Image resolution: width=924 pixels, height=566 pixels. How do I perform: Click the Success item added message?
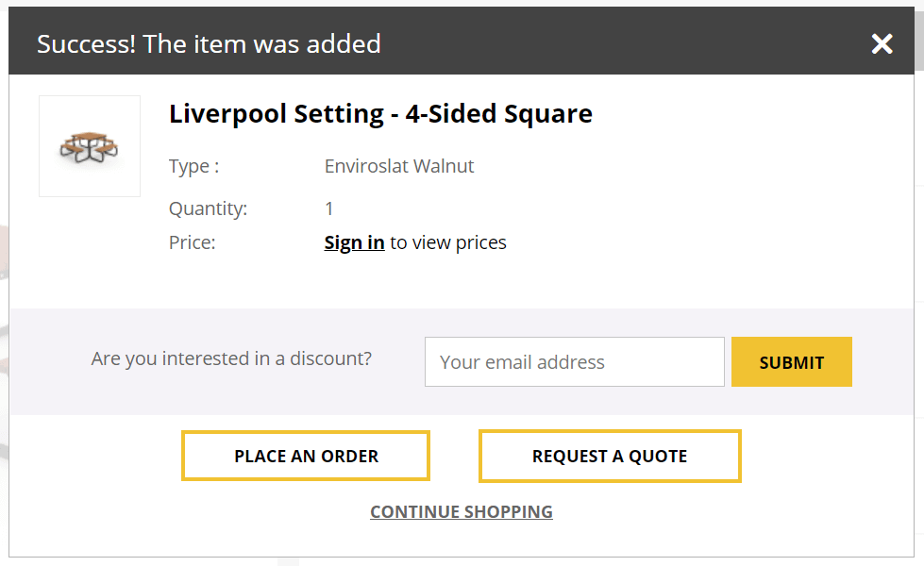209,43
